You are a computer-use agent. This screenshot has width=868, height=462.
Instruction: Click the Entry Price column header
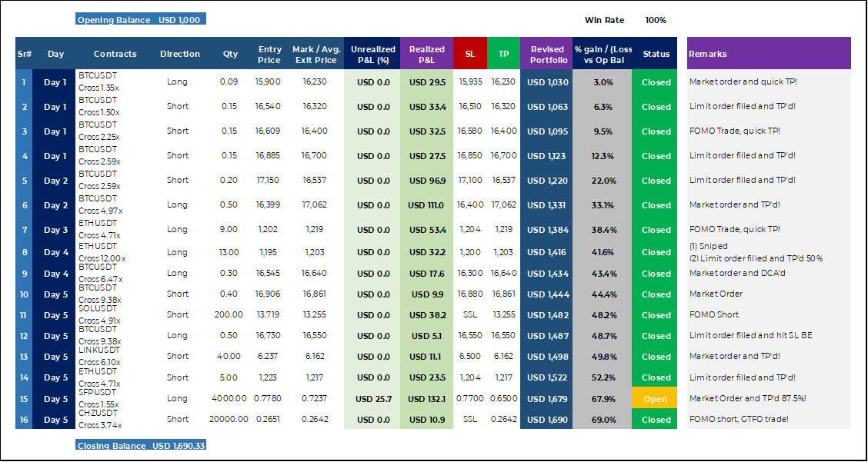click(270, 54)
